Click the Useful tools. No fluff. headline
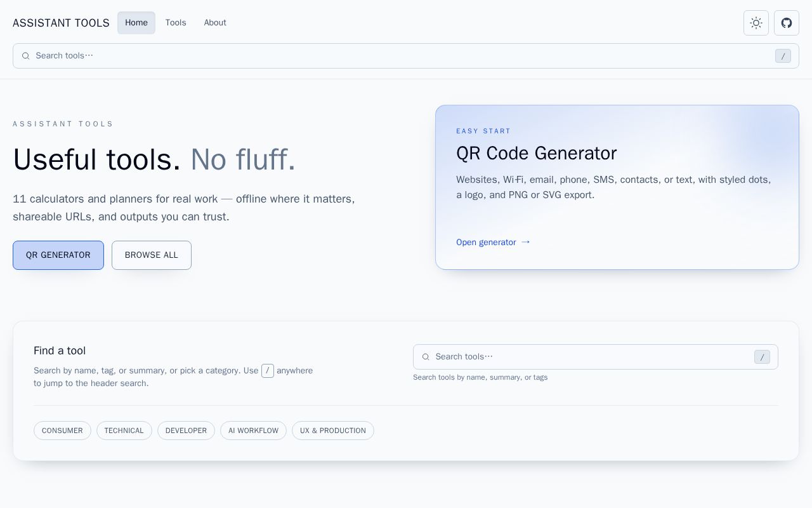The height and width of the screenshot is (508, 812). click(x=154, y=159)
